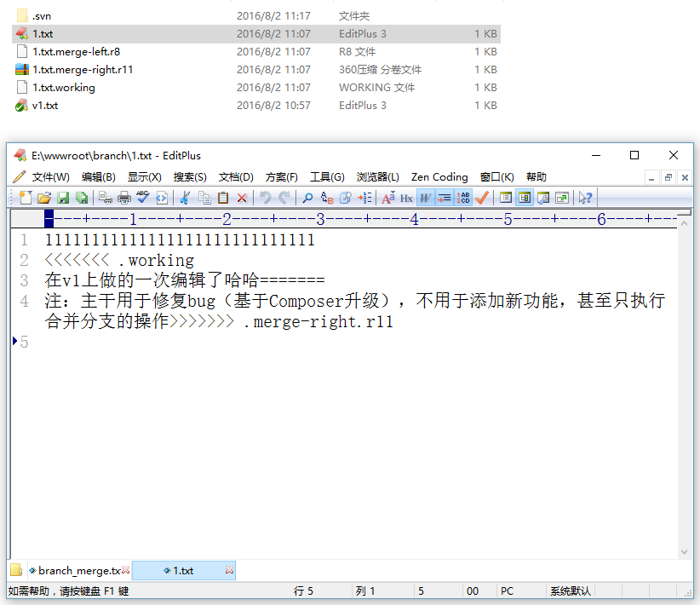Select v1.txt in the file list
The height and width of the screenshot is (605, 700).
(255, 106)
